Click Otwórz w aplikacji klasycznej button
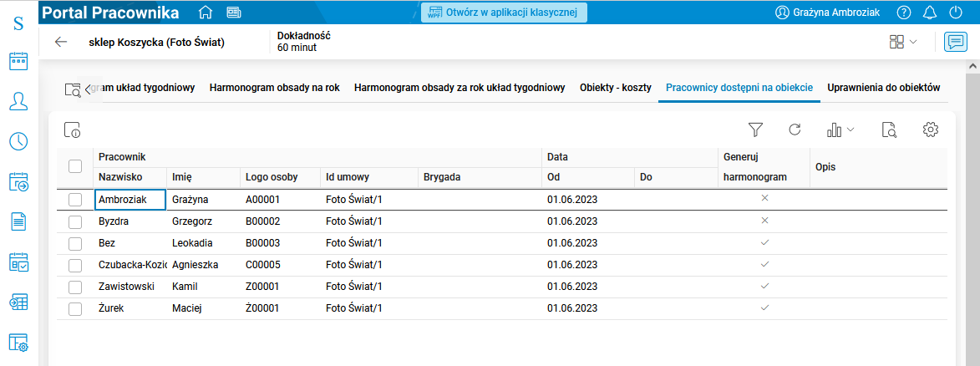The image size is (980, 366). coord(504,13)
